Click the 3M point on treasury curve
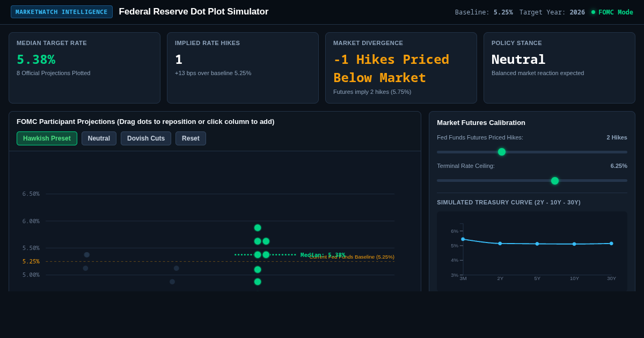The image size is (644, 338). coord(463,239)
